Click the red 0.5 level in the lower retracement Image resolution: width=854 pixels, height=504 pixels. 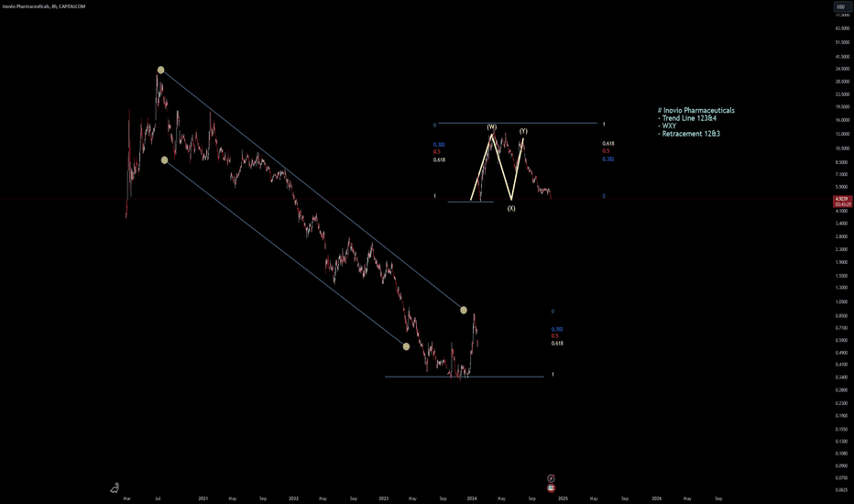[555, 336]
